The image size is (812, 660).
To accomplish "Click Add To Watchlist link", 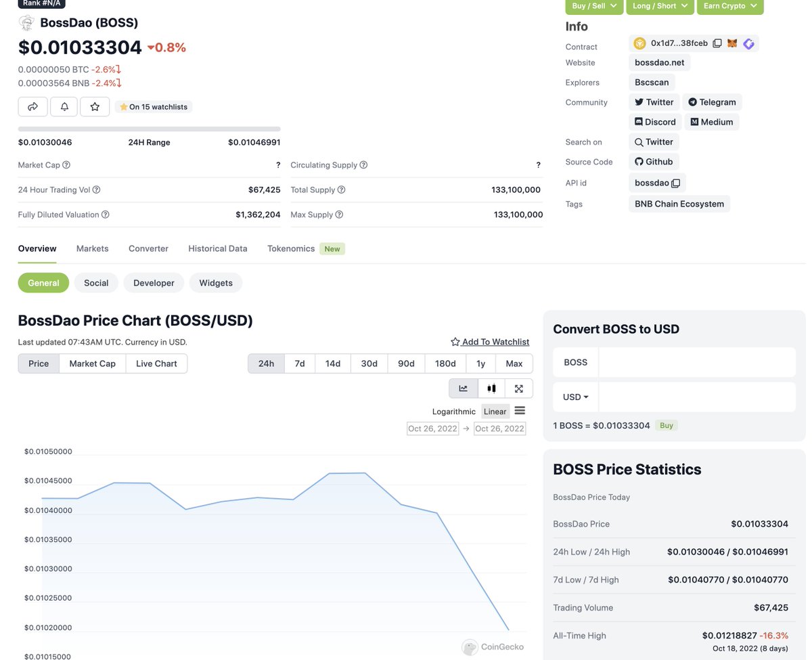I will pos(490,342).
